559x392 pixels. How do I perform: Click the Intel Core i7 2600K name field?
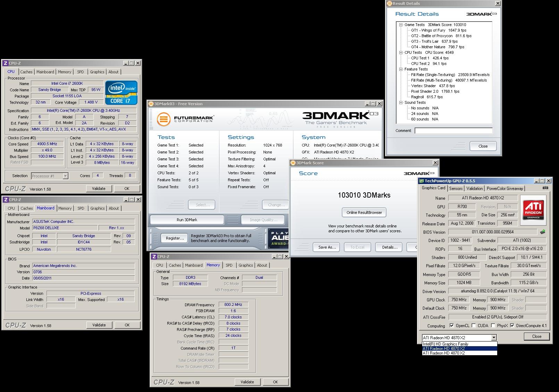67,83
